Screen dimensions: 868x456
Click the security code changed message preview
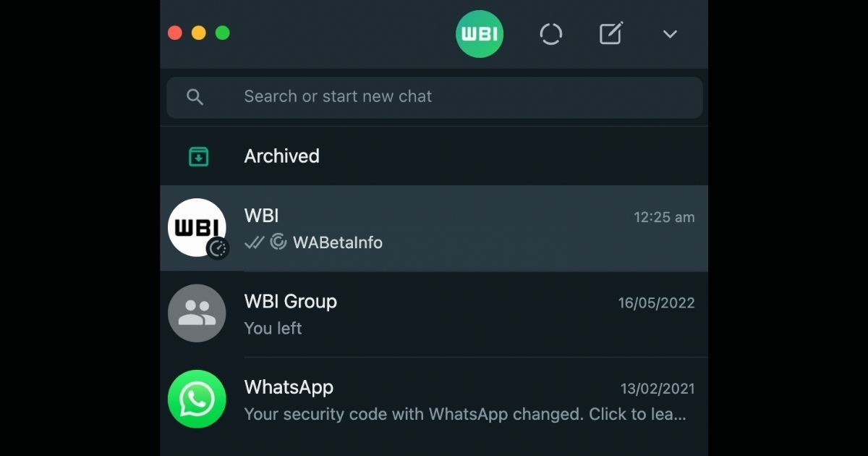[x=465, y=414]
